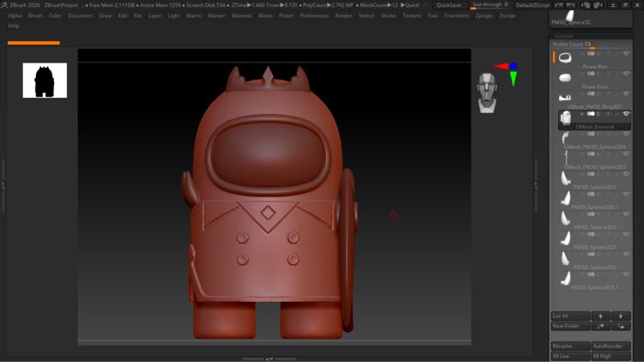
Task: Adjust the See-through slider
Action: [x=489, y=4]
